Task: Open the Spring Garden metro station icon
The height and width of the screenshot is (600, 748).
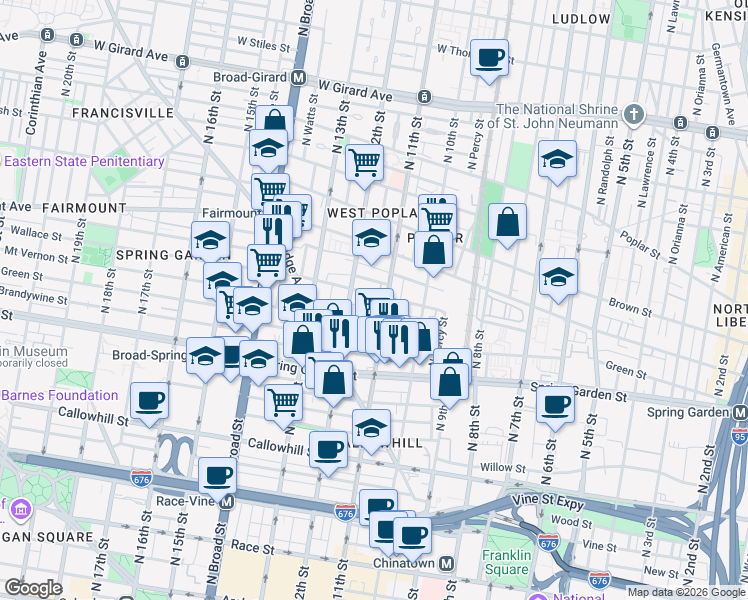Action: [741, 413]
